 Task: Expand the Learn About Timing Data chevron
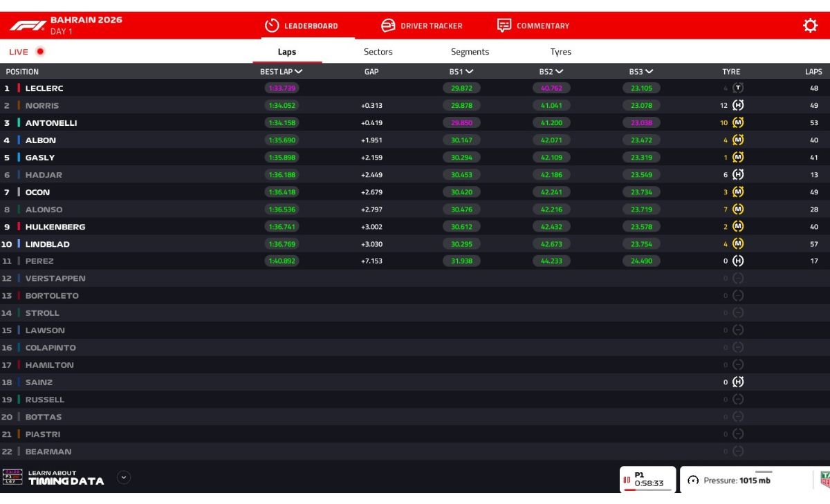click(123, 477)
